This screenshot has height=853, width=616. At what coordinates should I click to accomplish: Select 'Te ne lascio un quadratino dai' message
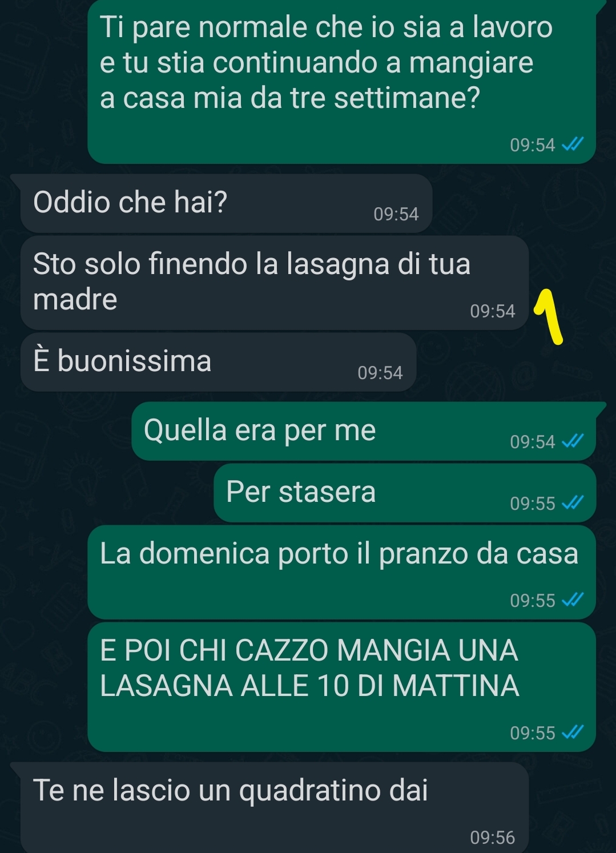point(275,807)
